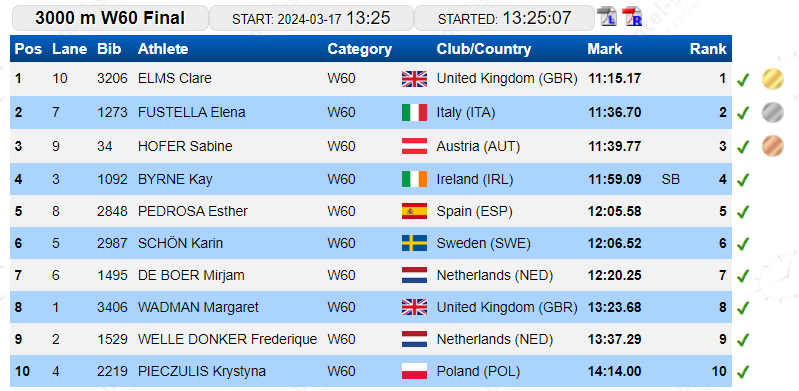This screenshot has width=799, height=391.
Task: Open athlete WELLE DONKER Frederique
Action: pos(227,340)
